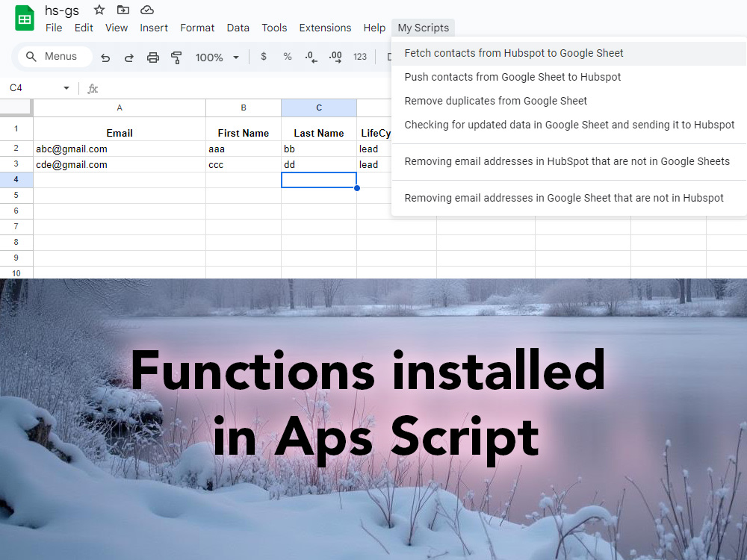Select the aaa first name cell
747x560 pixels.
pyautogui.click(x=244, y=149)
